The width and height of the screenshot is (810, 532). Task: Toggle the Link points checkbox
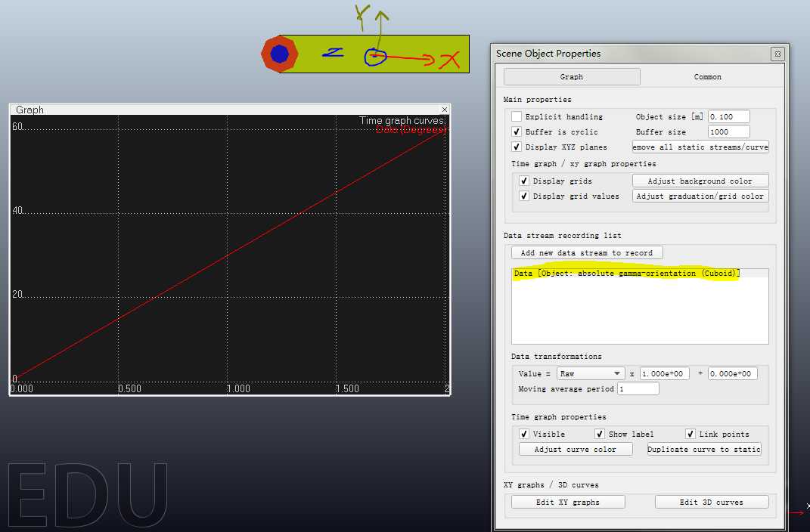691,434
